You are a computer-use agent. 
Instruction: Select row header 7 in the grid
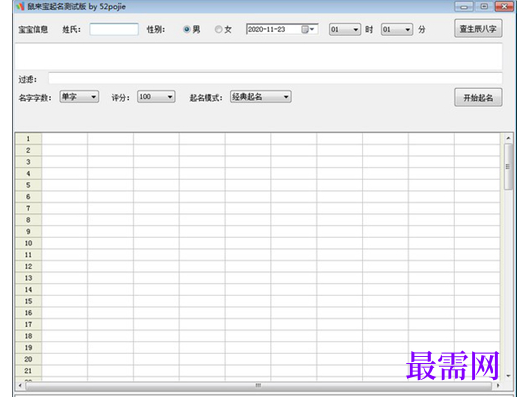click(x=28, y=208)
